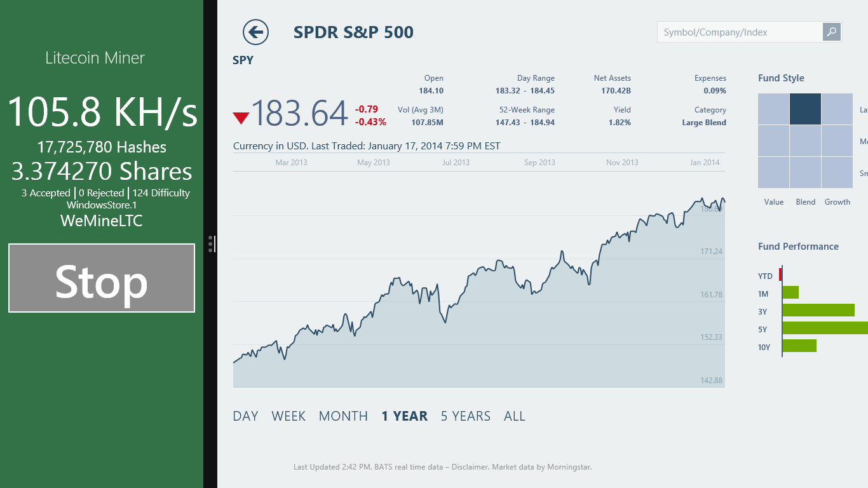Click the red down-triangle price indicator
Image resolution: width=868 pixels, height=488 pixels.
tap(241, 118)
